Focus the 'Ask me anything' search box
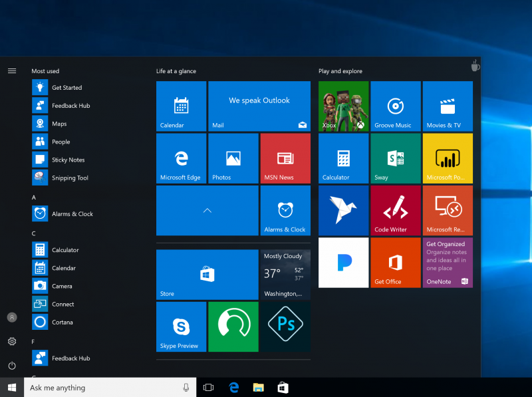 pyautogui.click(x=110, y=388)
